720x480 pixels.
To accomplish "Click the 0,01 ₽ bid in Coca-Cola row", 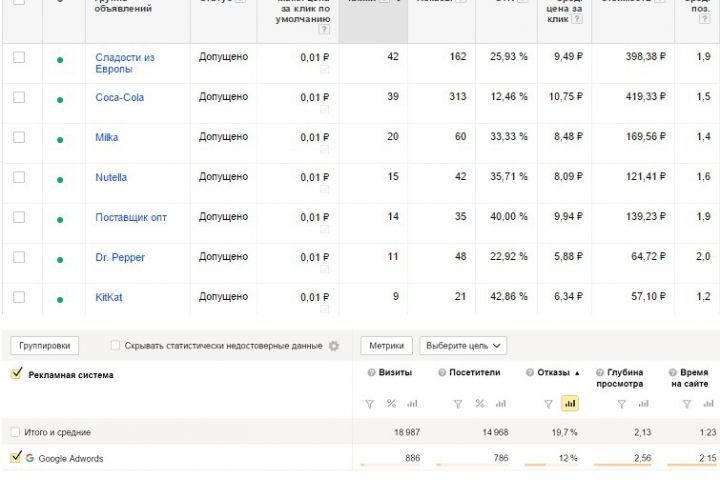I will point(315,97).
